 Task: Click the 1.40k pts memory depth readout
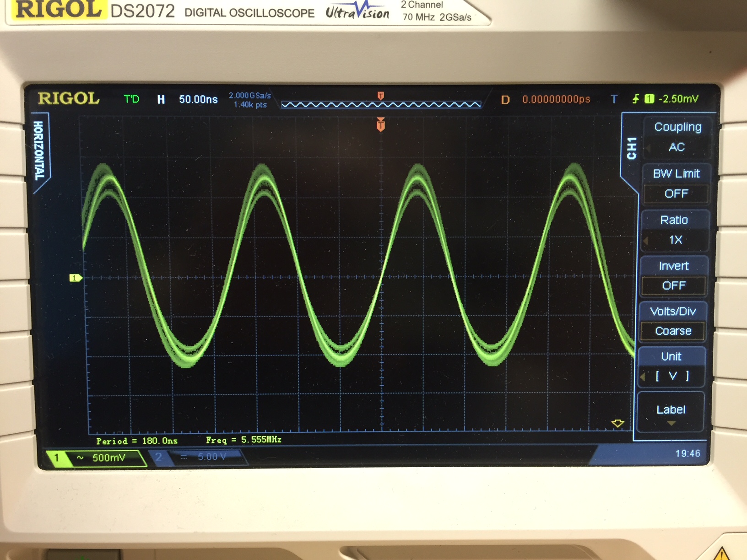click(x=250, y=105)
